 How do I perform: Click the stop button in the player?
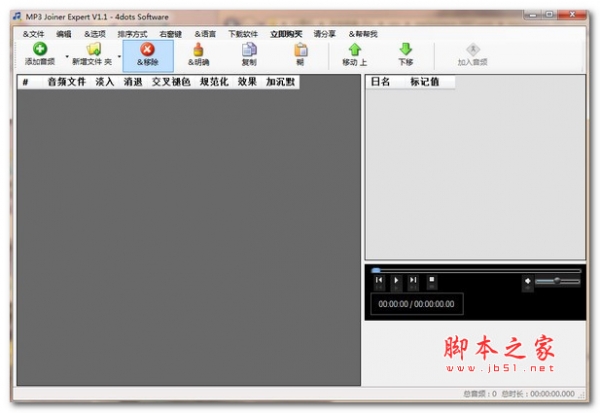pyautogui.click(x=432, y=282)
